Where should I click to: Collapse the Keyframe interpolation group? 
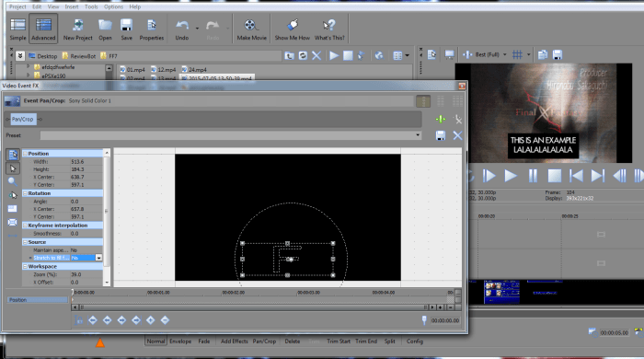[25, 226]
